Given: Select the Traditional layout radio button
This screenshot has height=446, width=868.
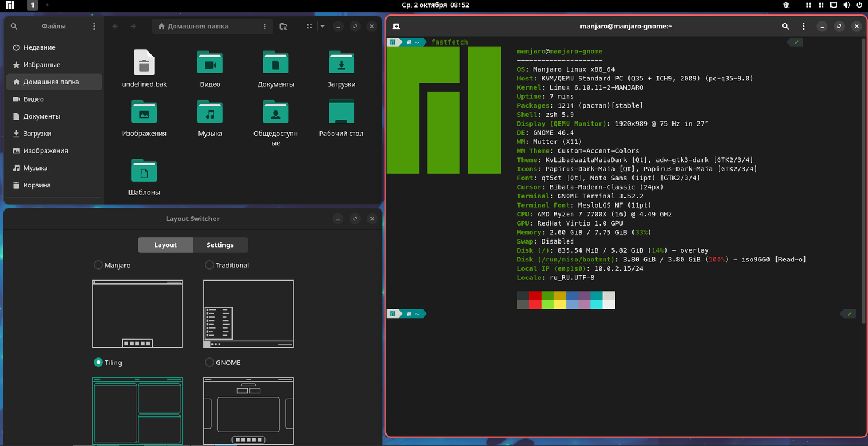Looking at the screenshot, I should point(209,265).
